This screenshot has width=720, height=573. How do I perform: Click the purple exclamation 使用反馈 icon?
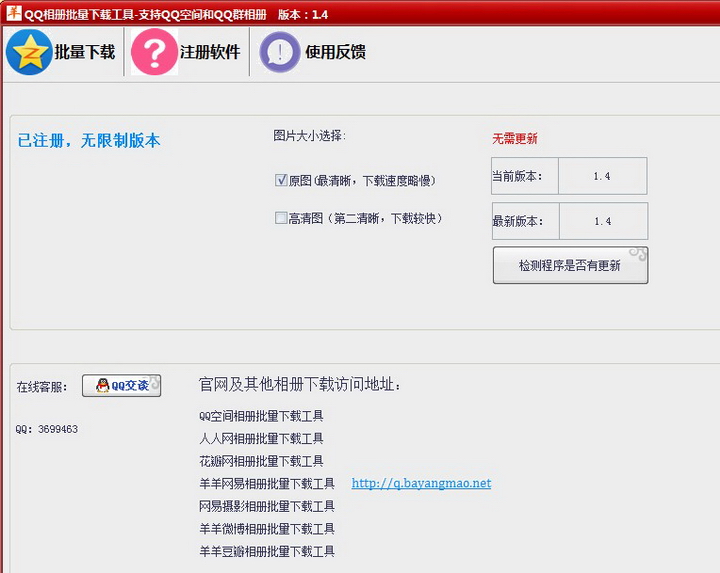[280, 52]
